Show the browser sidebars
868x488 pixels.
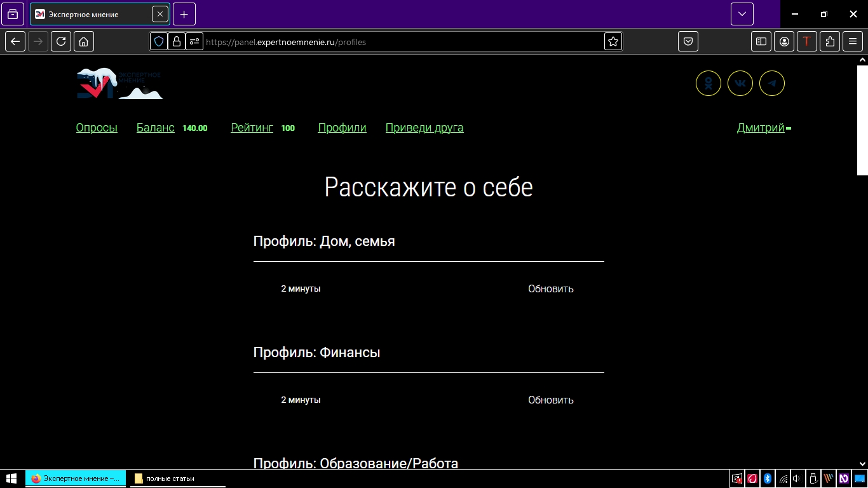pyautogui.click(x=761, y=41)
